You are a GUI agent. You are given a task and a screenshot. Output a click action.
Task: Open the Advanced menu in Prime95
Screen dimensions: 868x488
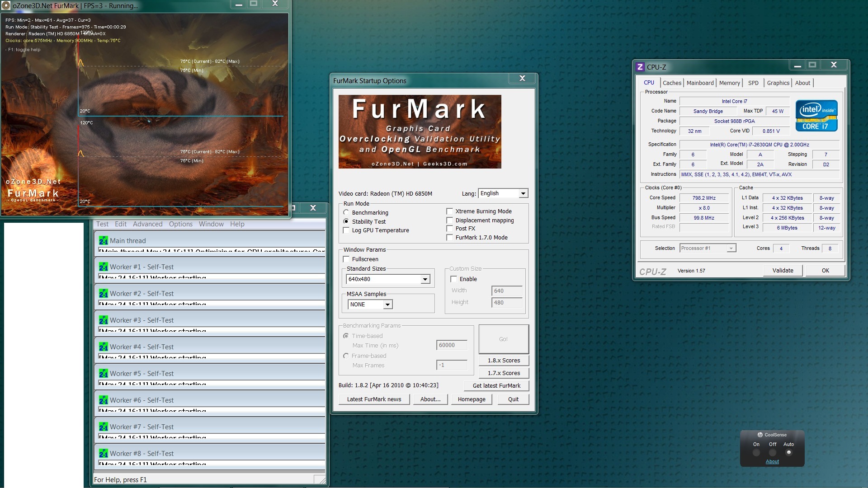pyautogui.click(x=147, y=224)
